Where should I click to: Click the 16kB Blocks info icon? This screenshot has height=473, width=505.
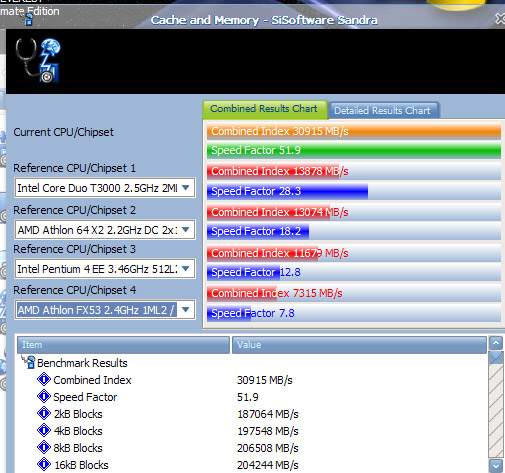[x=44, y=464]
